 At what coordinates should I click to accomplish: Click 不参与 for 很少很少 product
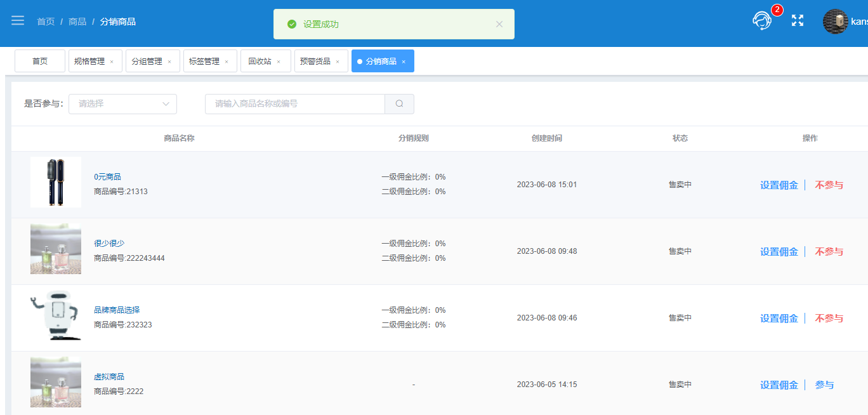pyautogui.click(x=829, y=252)
